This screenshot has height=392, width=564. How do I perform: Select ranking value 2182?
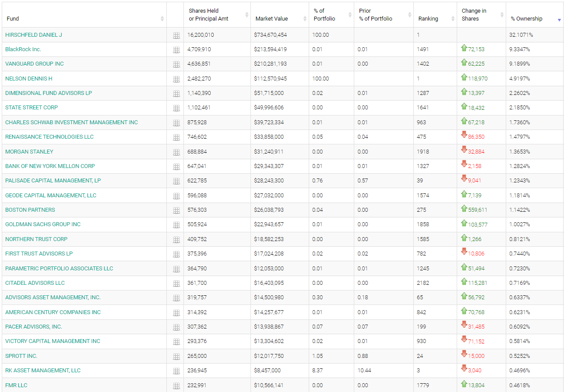[x=423, y=283]
